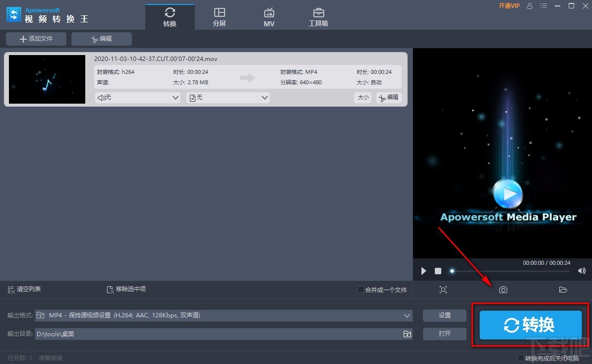Open the snapshot folder icon beside the camera
Viewport: 592px width, 364px height.
563,290
